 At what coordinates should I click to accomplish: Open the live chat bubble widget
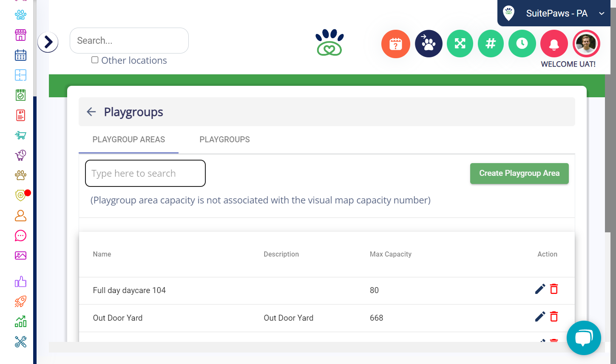click(x=584, y=338)
